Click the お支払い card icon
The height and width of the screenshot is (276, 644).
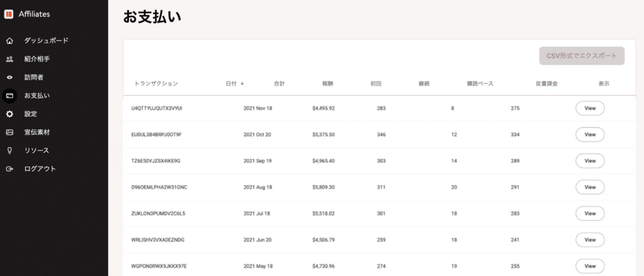pos(9,96)
